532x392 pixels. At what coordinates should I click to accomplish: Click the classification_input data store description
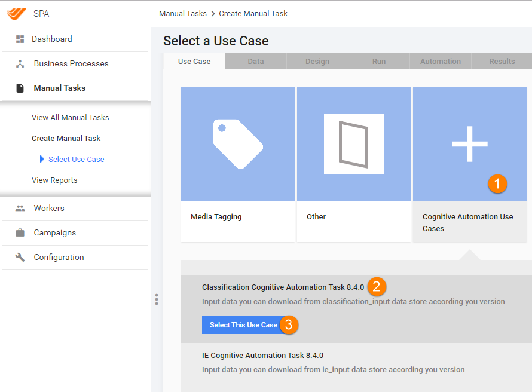click(x=353, y=301)
